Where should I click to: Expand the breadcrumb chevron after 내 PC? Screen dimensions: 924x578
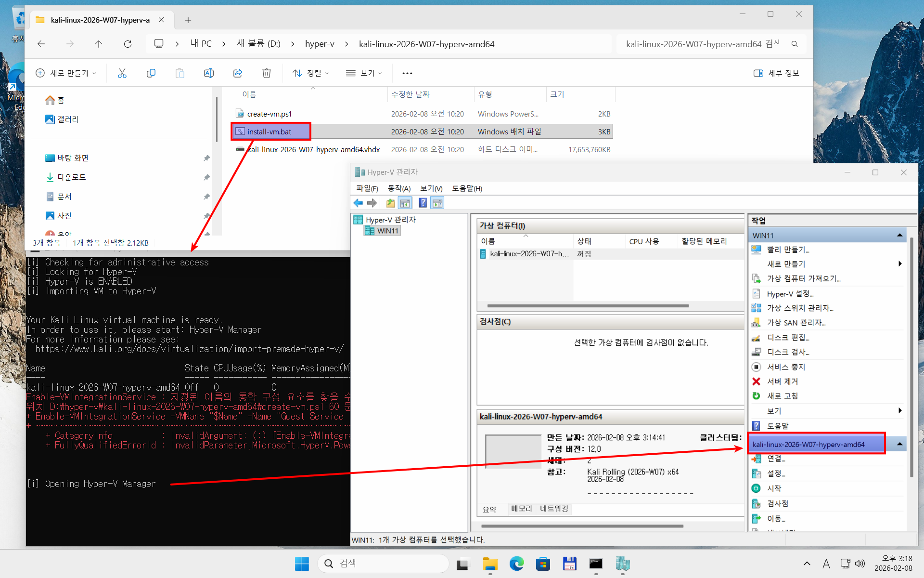224,44
